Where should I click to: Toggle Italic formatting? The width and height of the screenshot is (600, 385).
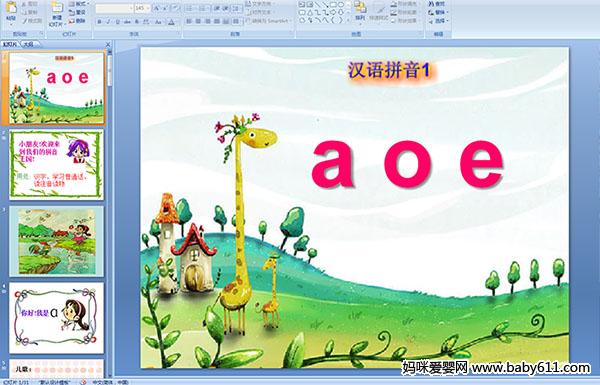click(x=108, y=22)
